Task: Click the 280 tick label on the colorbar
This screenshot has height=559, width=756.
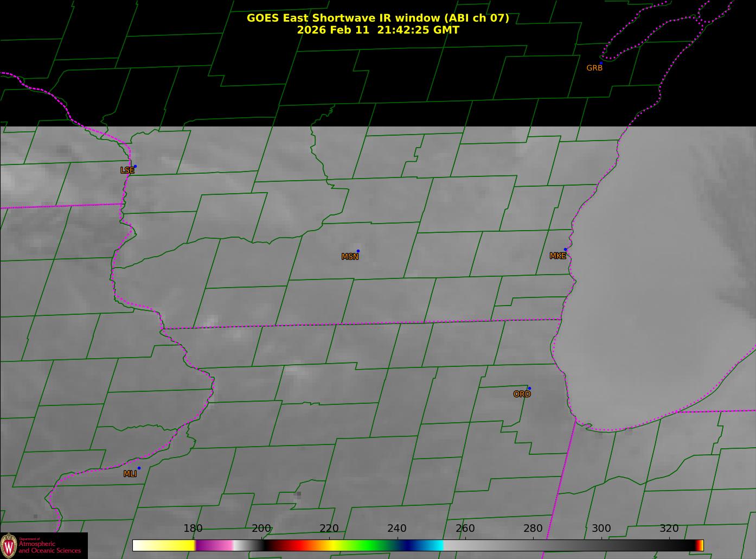Action: (533, 529)
